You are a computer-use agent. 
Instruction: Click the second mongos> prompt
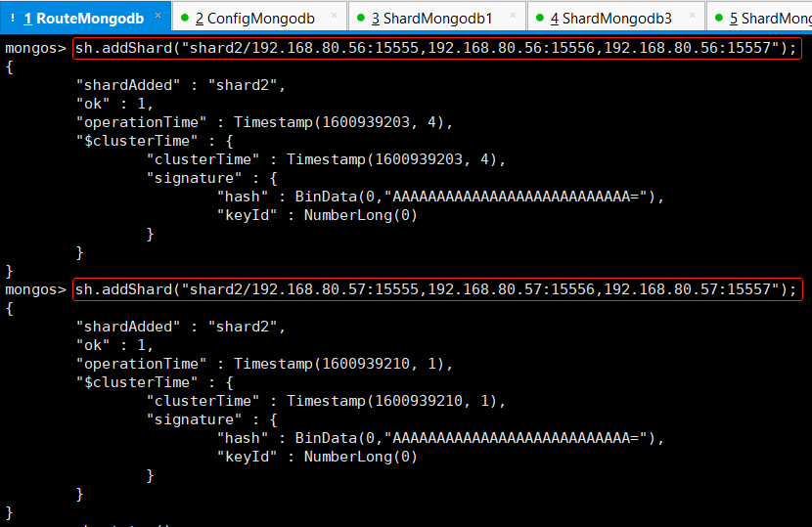(x=36, y=290)
